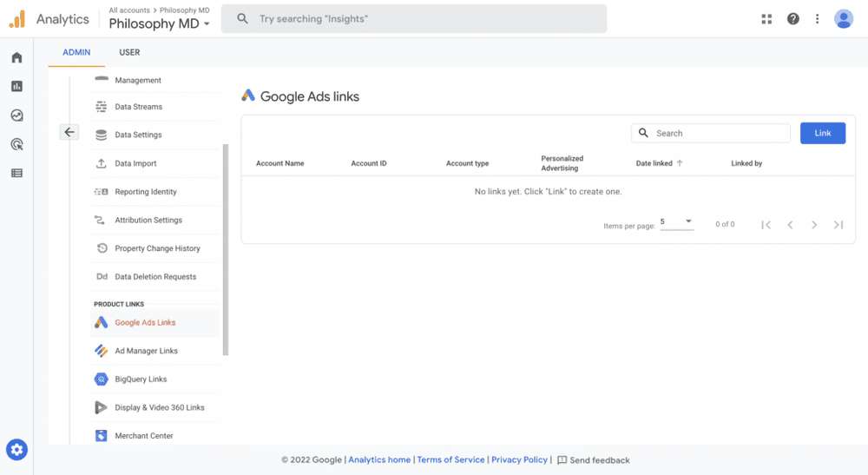Open the Philosophy MD property dropdown
This screenshot has height=475, width=868.
160,23
